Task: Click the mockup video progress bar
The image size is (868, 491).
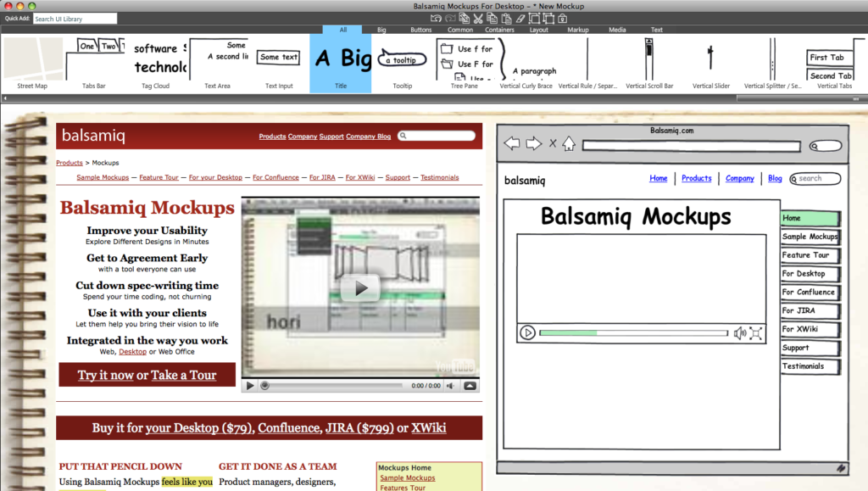Action: pos(633,333)
